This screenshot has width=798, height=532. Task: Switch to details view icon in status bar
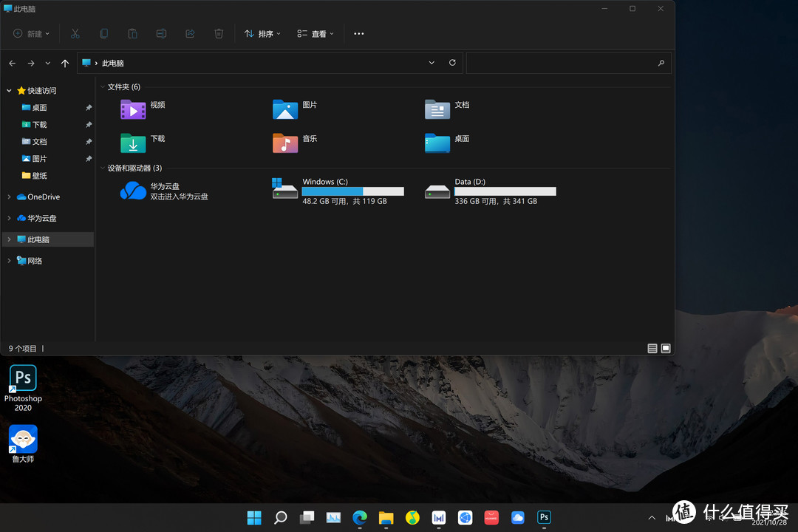[x=652, y=348]
